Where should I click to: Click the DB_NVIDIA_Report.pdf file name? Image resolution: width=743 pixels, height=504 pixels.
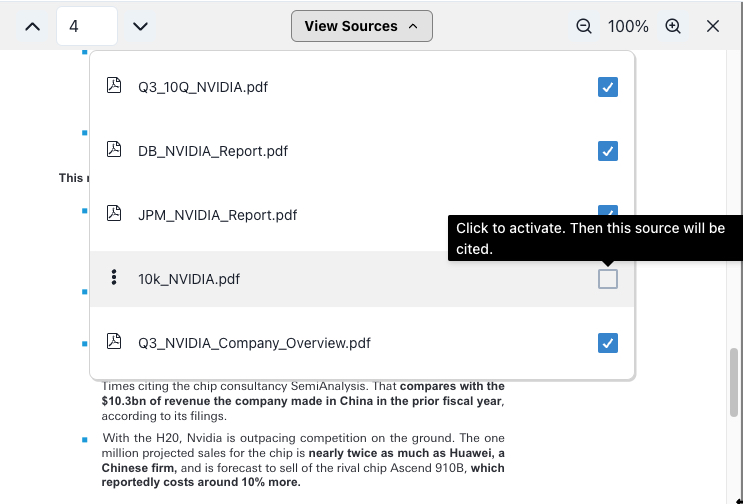click(x=213, y=151)
